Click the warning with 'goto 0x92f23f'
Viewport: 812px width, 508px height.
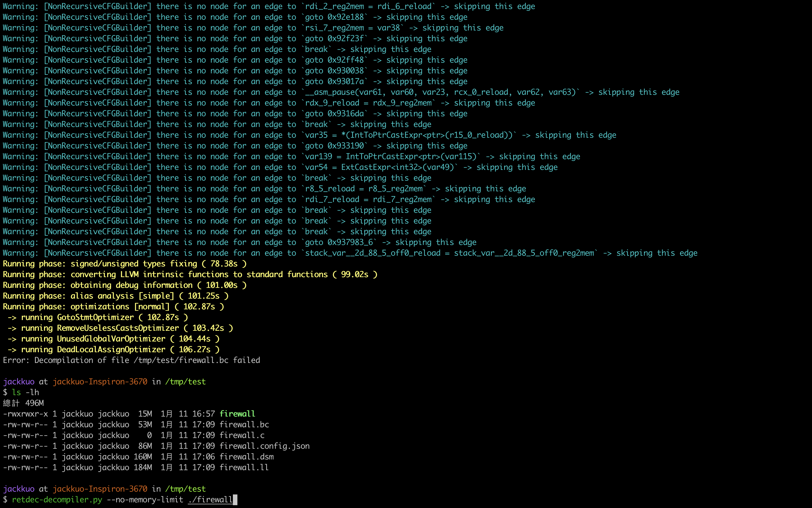[x=235, y=39]
